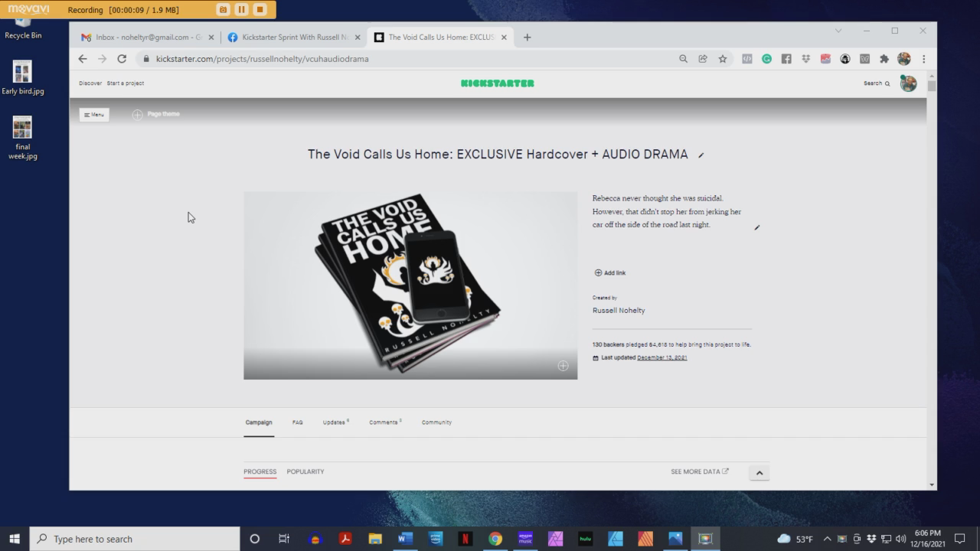The width and height of the screenshot is (980, 551).
Task: Close the Gmail Inbox tab
Action: click(211, 37)
